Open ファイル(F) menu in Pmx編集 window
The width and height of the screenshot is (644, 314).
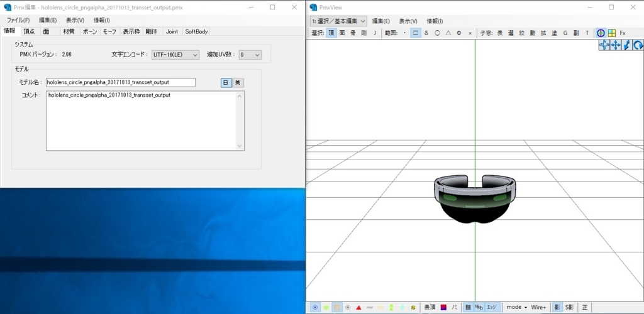point(18,20)
